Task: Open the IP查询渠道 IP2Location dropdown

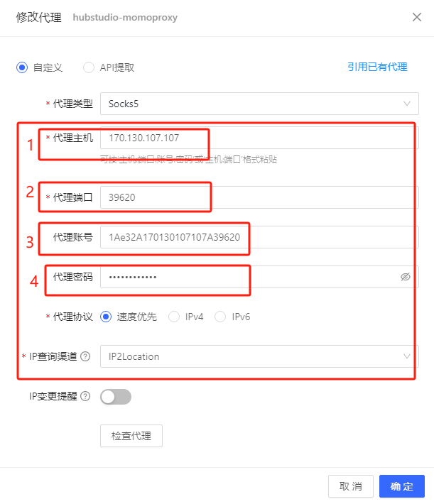Action: 259,356
